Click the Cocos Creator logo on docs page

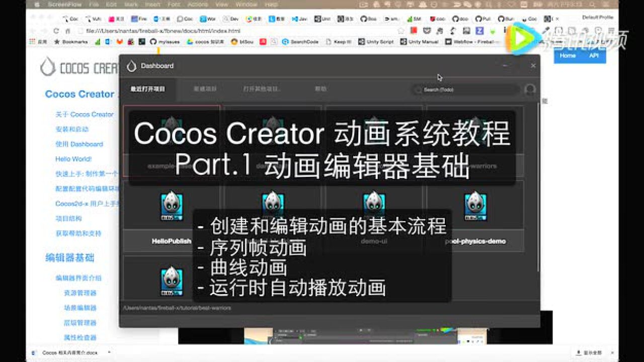tap(79, 67)
